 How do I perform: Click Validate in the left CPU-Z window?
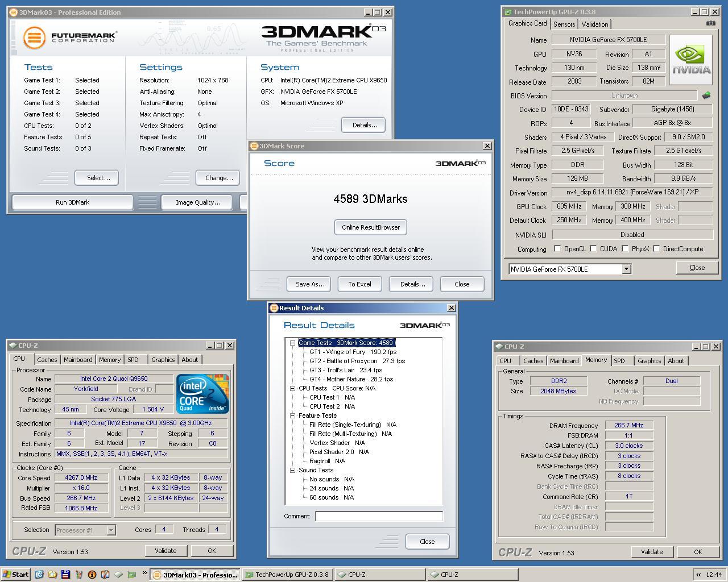[x=166, y=551]
